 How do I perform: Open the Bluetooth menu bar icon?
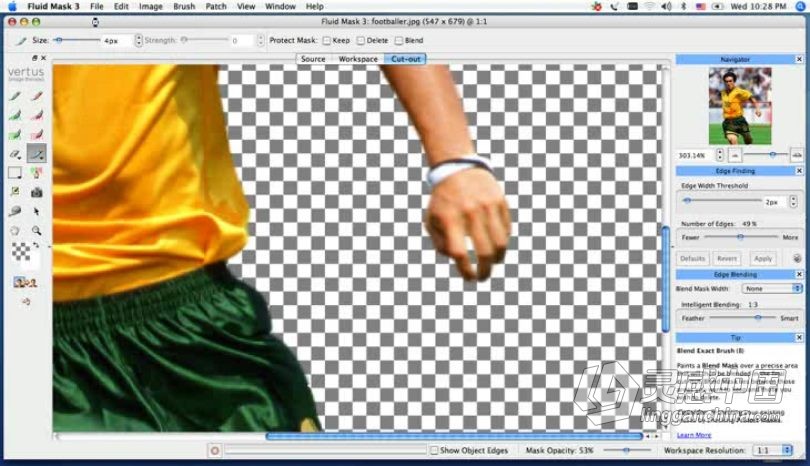[683, 7]
